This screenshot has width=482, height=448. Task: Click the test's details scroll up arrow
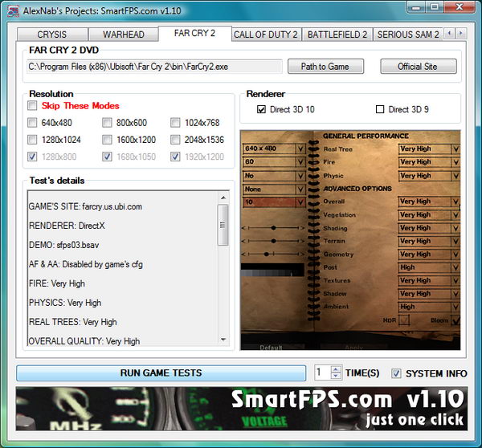[x=223, y=198]
